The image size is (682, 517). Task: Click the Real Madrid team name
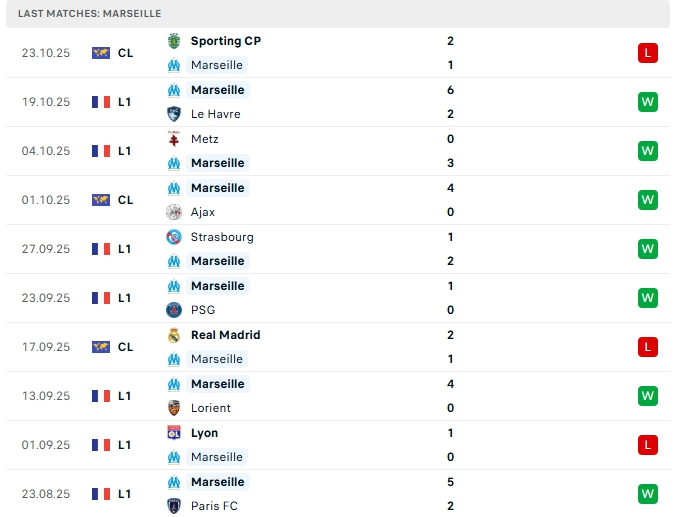coord(225,335)
